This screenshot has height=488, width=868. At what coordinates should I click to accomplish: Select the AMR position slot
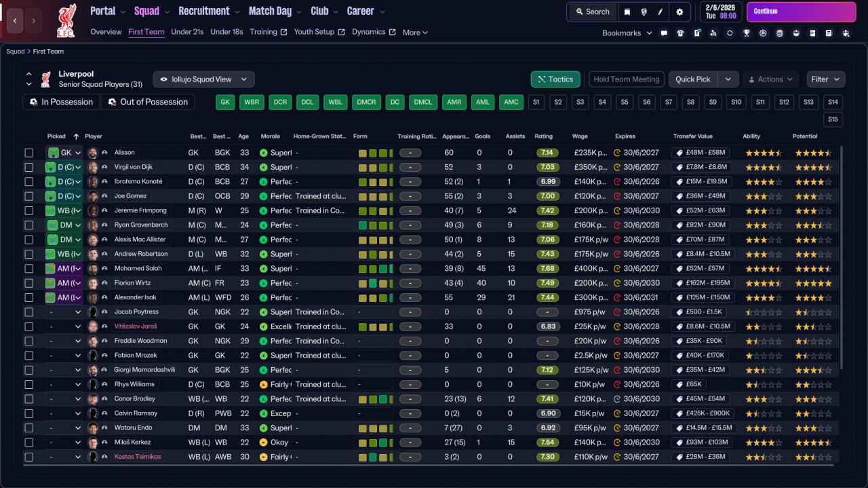pos(454,102)
